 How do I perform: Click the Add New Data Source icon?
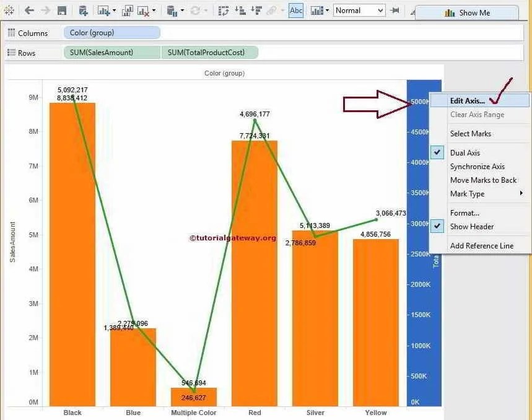[x=83, y=11]
